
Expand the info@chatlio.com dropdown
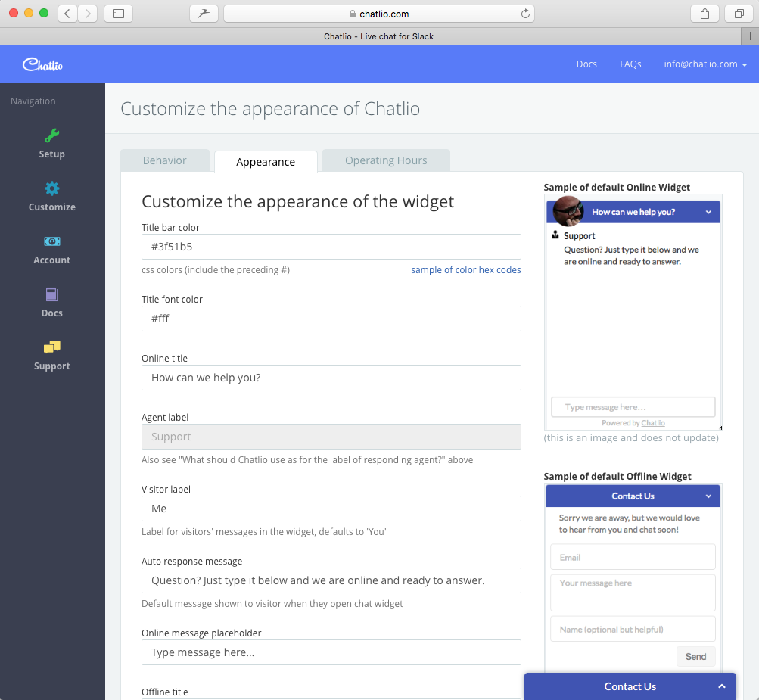[x=705, y=64]
